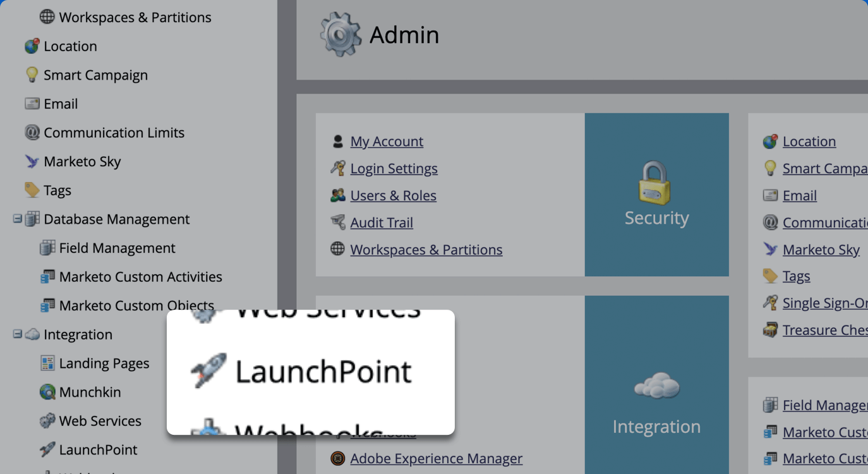This screenshot has height=474, width=868.
Task: Open the Marketo Sky link in right panel
Action: pyautogui.click(x=821, y=250)
